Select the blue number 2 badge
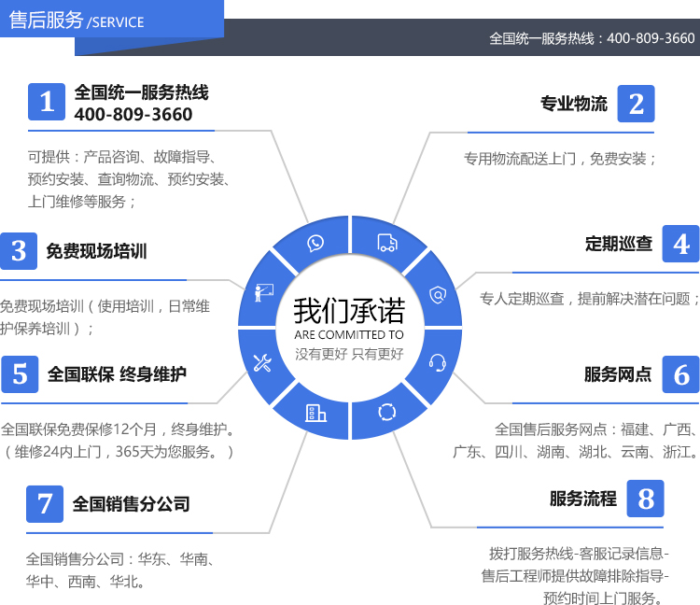The image size is (700, 605). pos(636,104)
